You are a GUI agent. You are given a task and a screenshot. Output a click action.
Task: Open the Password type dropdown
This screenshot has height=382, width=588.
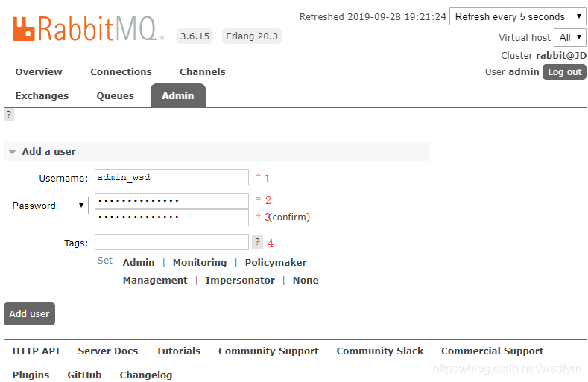click(x=48, y=206)
